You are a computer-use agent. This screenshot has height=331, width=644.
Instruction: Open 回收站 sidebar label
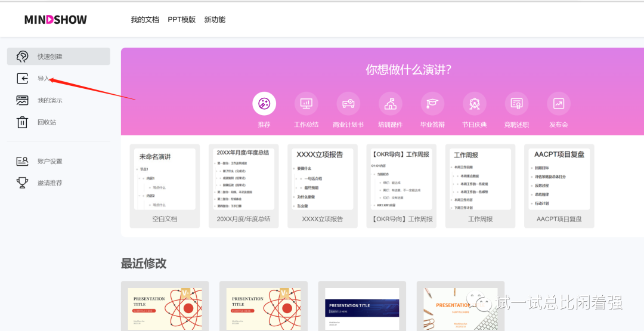click(47, 122)
